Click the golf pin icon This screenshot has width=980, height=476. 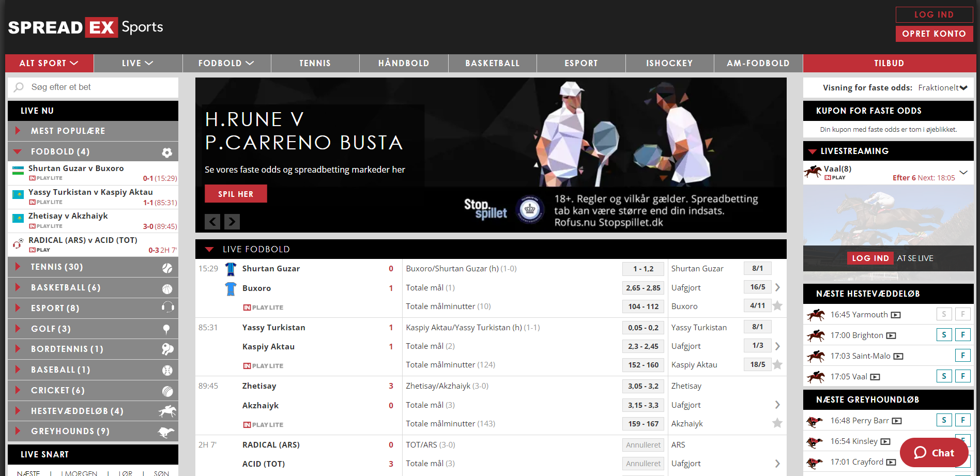click(166, 329)
